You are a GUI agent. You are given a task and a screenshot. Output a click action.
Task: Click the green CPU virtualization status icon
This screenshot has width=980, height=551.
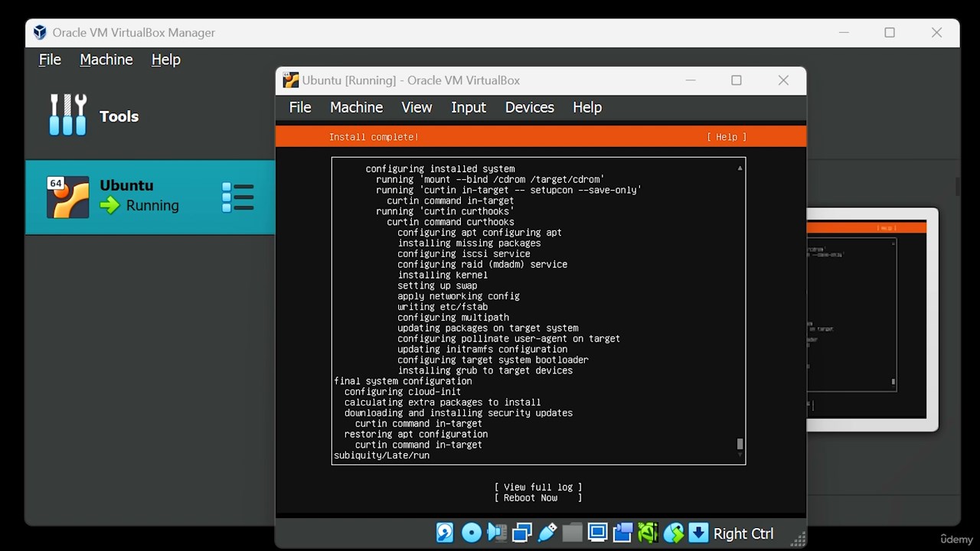point(648,533)
